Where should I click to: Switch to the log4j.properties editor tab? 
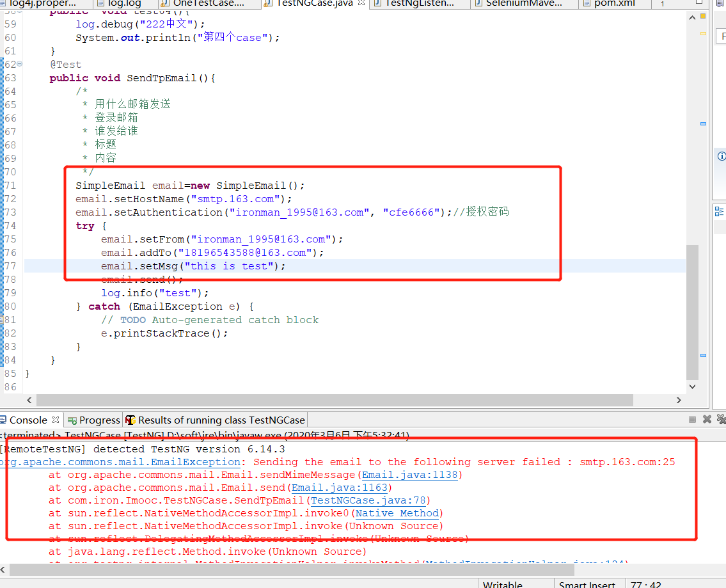(x=43, y=4)
